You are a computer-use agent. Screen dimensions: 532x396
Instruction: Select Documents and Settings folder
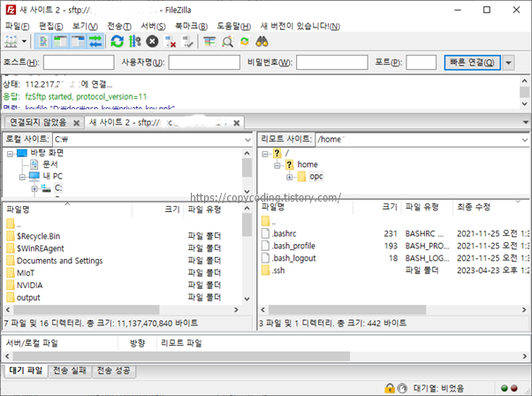point(60,261)
